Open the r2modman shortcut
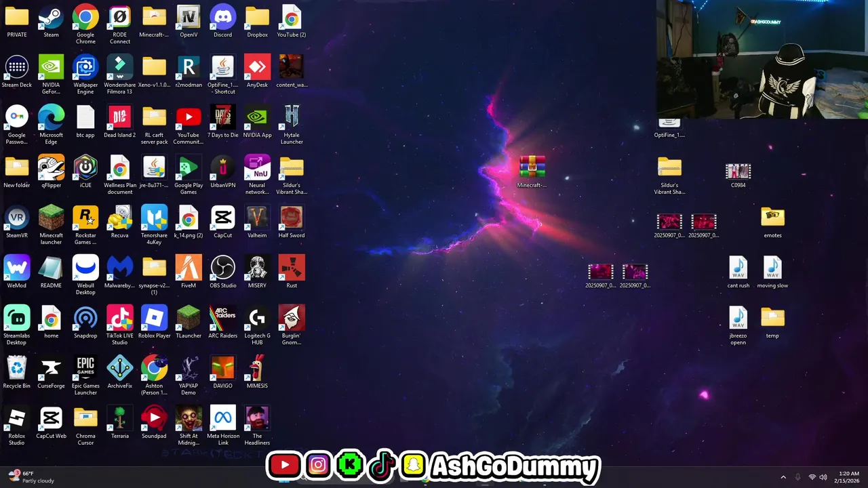The width and height of the screenshot is (868, 488). [189, 71]
